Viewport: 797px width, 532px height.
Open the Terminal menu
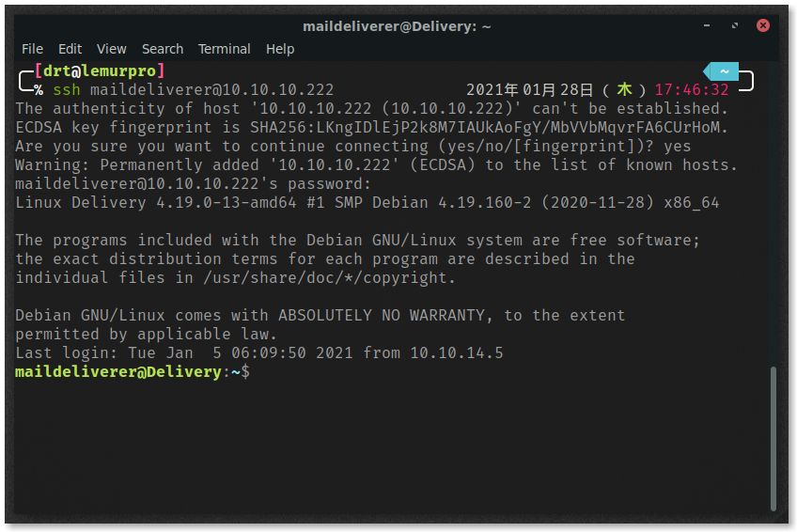tap(224, 49)
